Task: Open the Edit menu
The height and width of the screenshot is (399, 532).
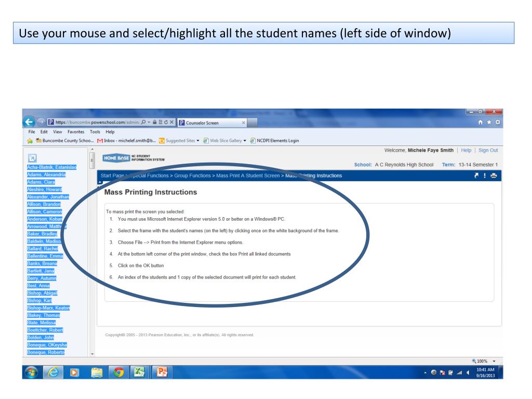Action: (44, 132)
